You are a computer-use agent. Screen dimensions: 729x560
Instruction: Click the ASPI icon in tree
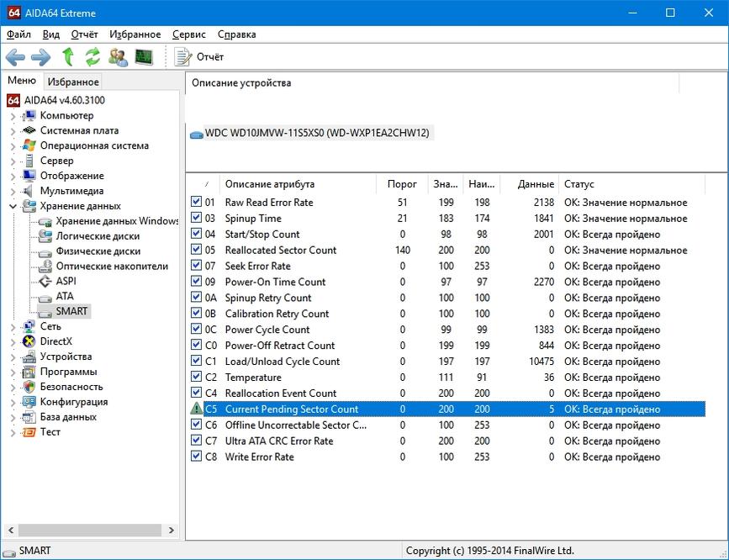tap(45, 281)
